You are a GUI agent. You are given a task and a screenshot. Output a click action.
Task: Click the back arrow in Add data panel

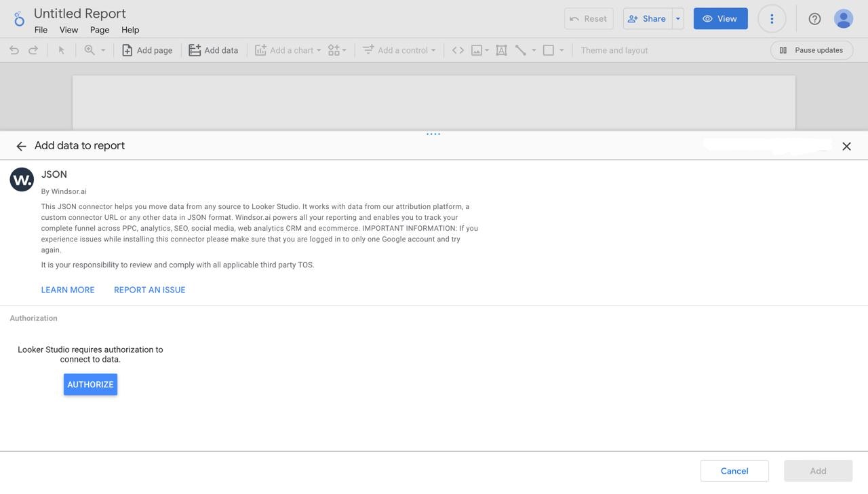pos(21,146)
